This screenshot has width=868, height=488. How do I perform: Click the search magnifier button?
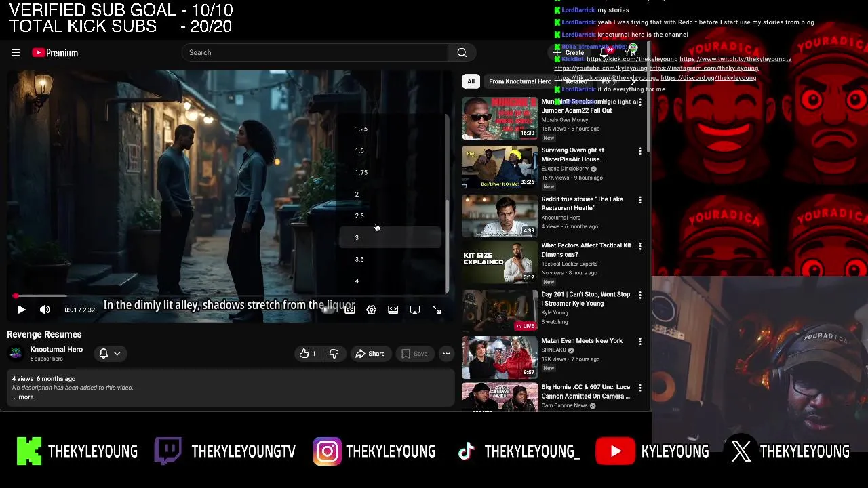pyautogui.click(x=462, y=52)
